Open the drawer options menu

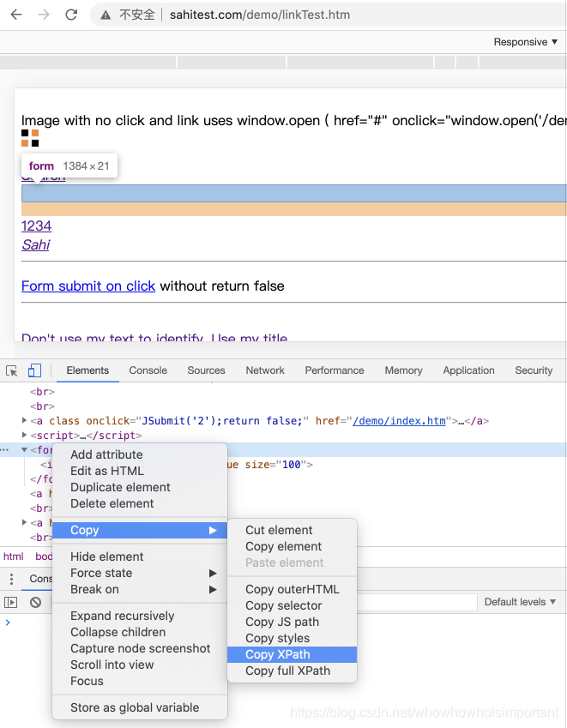(11, 579)
